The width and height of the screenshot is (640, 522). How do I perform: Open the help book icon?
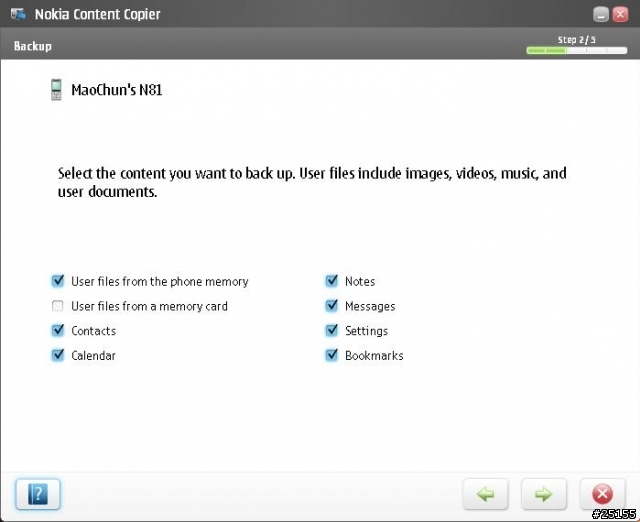tap(38, 494)
